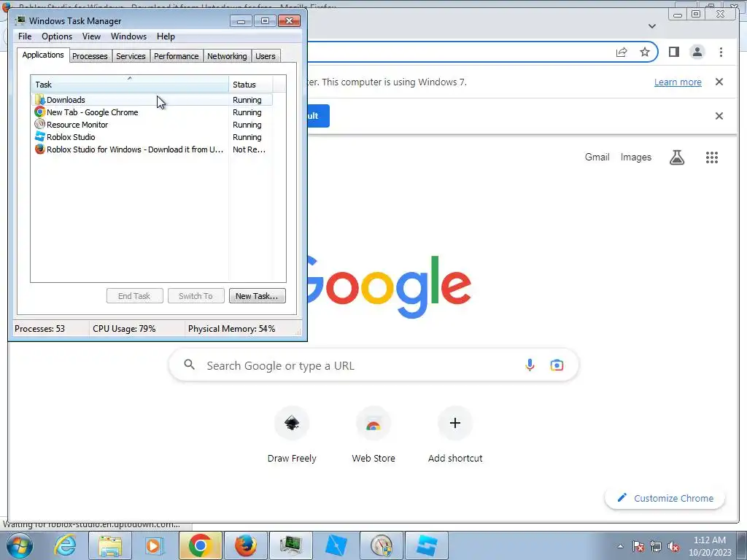Image resolution: width=747 pixels, height=560 pixels.
Task: Click the Task Manager title bar icon
Action: pos(20,20)
